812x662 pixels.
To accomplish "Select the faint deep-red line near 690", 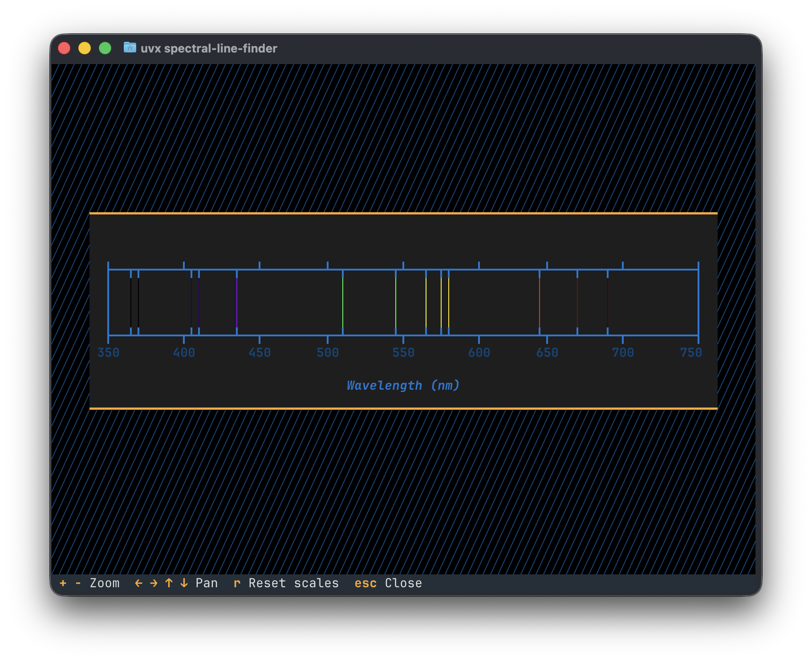I will pos(608,303).
